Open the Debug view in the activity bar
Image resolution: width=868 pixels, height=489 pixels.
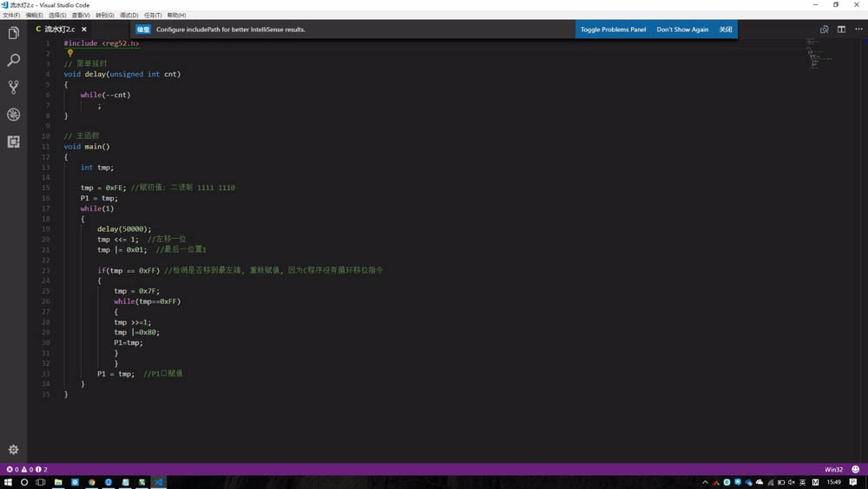tap(13, 114)
